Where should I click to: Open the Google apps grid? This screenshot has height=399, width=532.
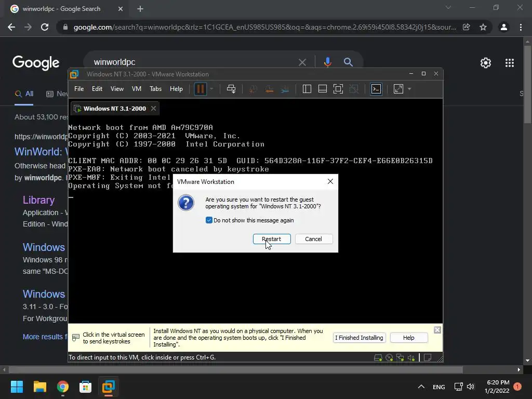point(510,63)
